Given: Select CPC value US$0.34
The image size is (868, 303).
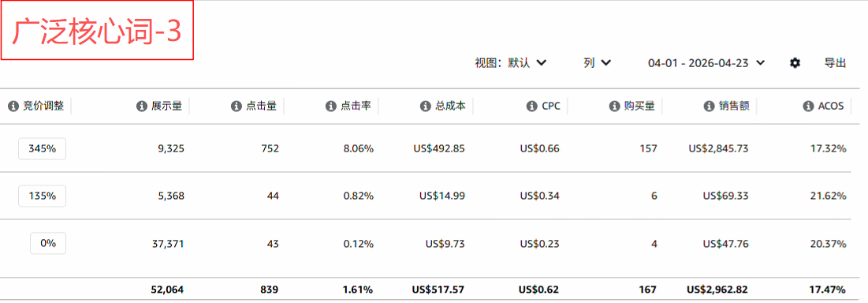Looking at the screenshot, I should (539, 196).
